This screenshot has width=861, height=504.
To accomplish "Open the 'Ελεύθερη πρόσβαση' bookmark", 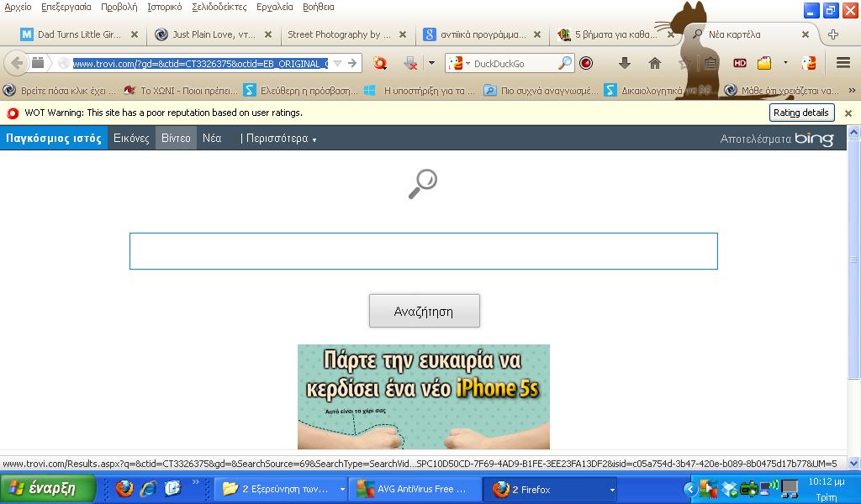I will tap(301, 90).
